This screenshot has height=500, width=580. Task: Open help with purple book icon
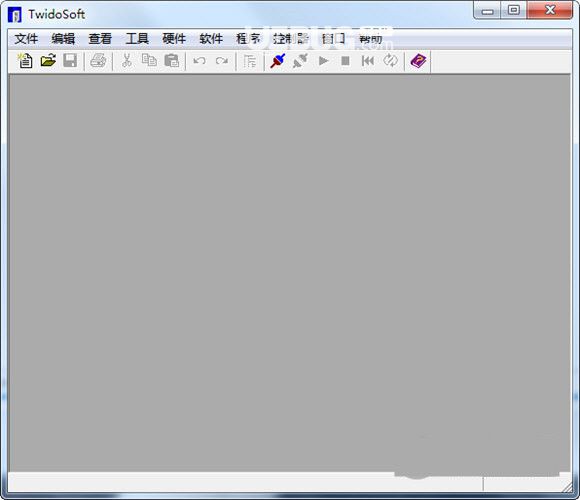(x=418, y=61)
